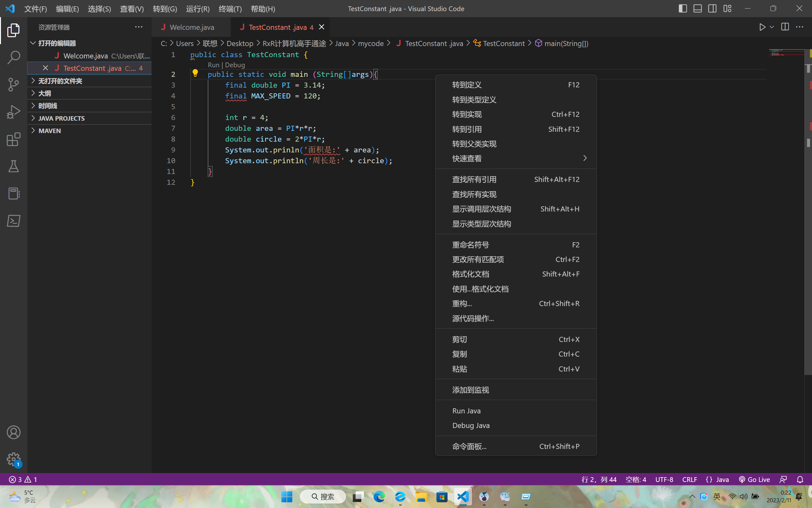Click Go Live in status bar
The image size is (812, 508).
pyautogui.click(x=754, y=479)
